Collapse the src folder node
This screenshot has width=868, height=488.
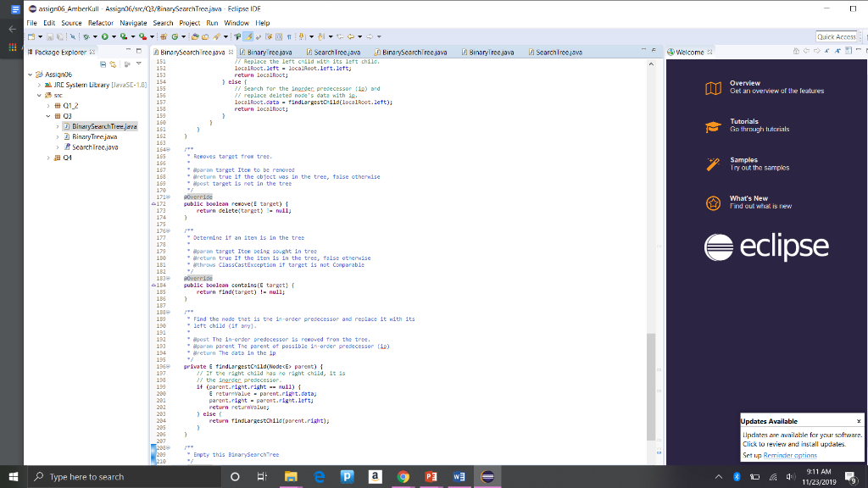click(39, 95)
